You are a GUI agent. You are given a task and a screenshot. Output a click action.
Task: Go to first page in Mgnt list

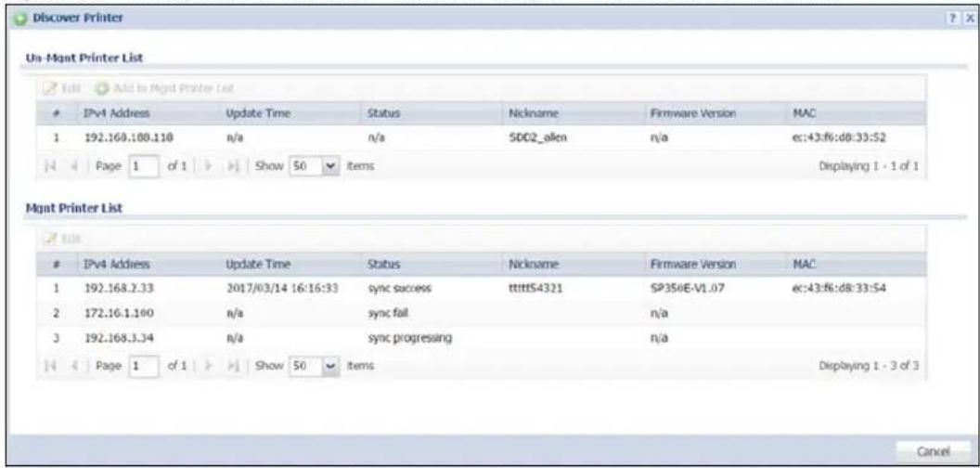pos(49,365)
